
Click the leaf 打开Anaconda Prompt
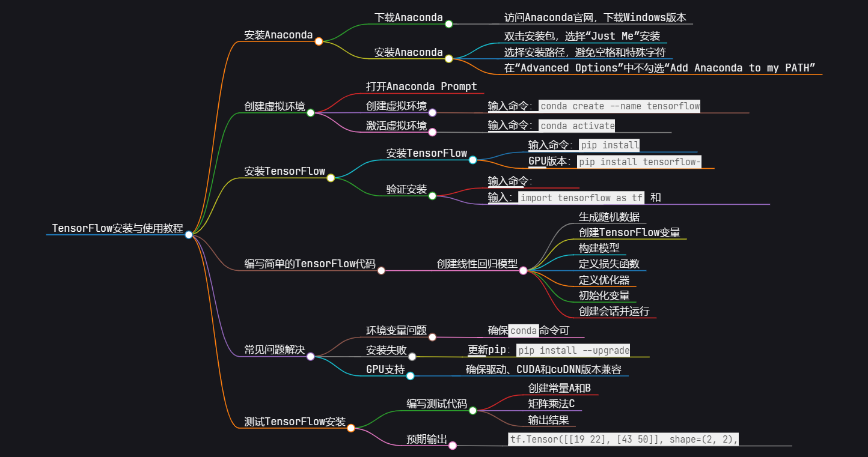tap(421, 86)
